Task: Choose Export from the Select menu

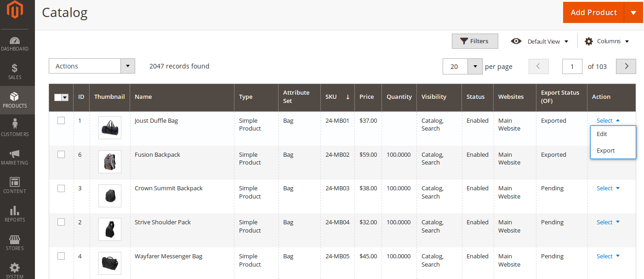Action: click(606, 150)
